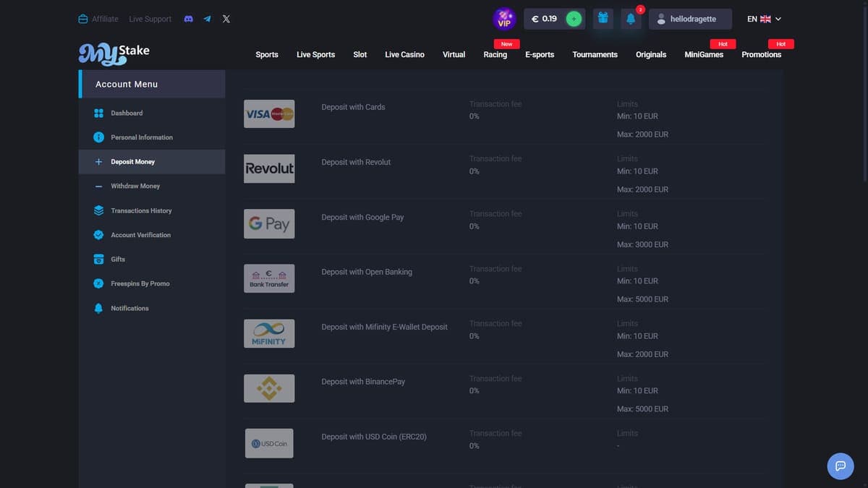
Task: Open the notifications bell in header
Action: click(x=631, y=19)
